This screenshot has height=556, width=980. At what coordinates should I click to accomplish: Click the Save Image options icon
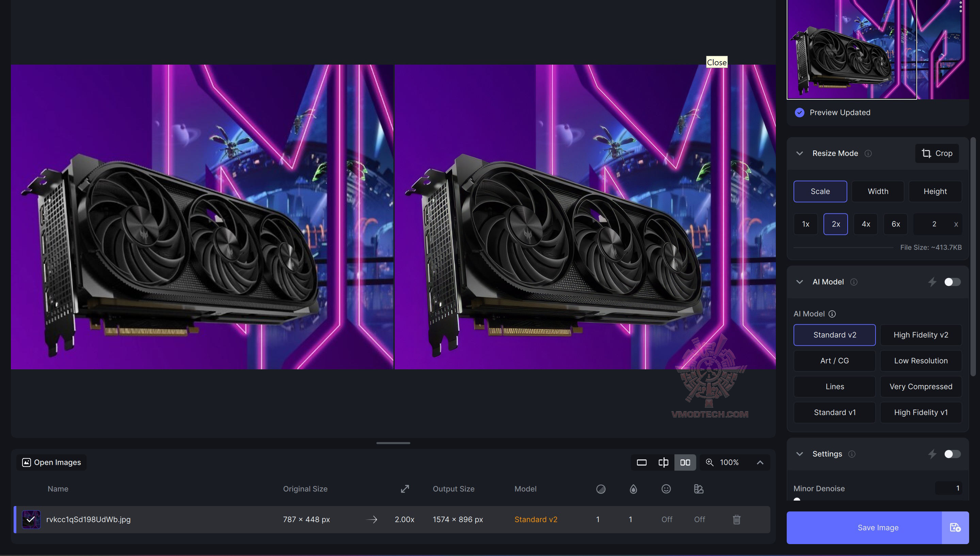pyautogui.click(x=955, y=527)
